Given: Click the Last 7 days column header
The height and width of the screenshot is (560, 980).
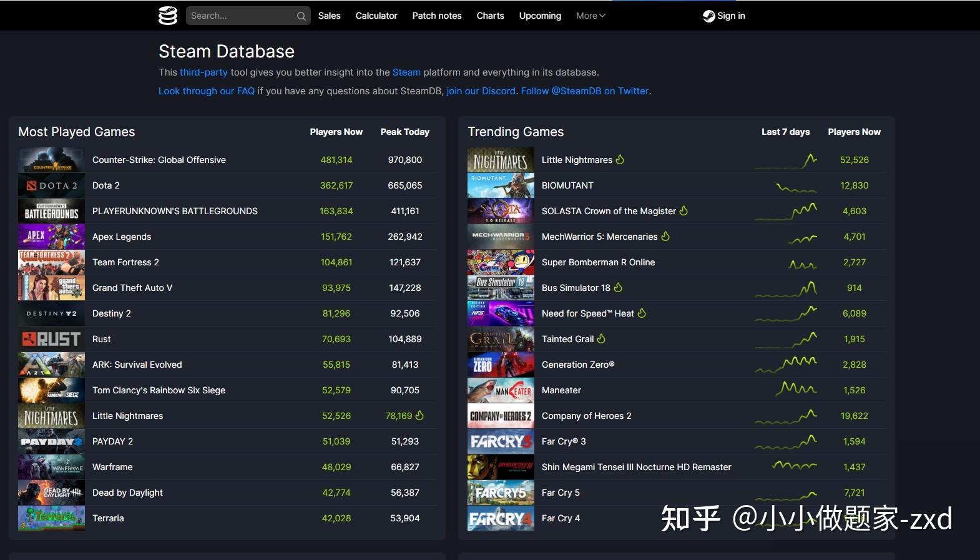Looking at the screenshot, I should click(x=785, y=132).
